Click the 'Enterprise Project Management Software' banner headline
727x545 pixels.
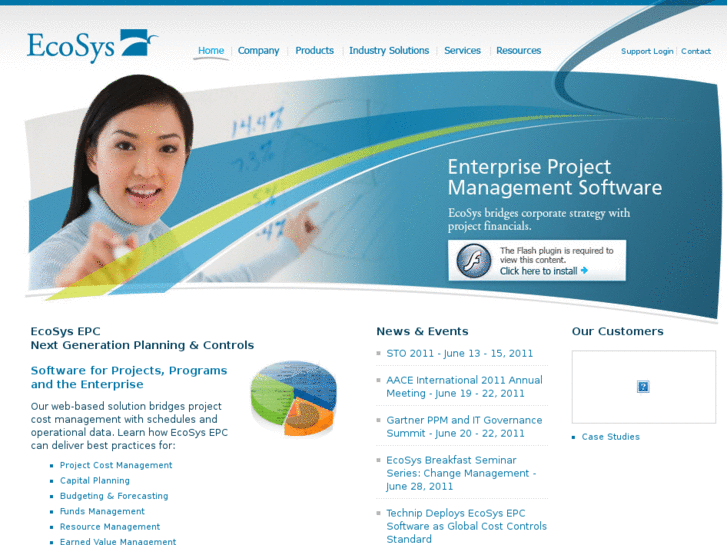[555, 177]
